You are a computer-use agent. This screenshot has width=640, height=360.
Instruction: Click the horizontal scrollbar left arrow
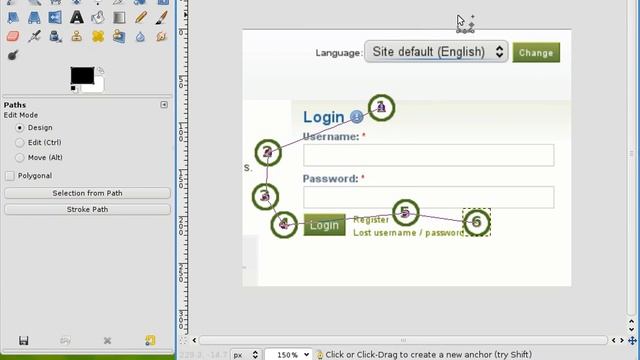click(x=194, y=340)
